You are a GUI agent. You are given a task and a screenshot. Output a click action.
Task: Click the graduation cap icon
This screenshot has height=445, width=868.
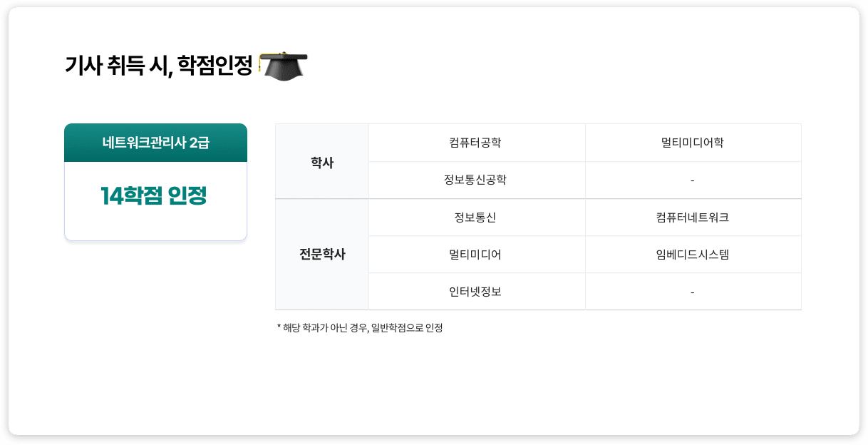[283, 66]
